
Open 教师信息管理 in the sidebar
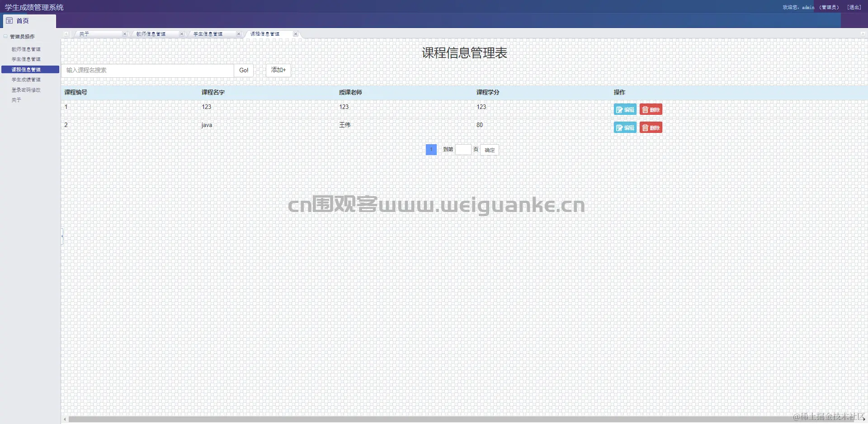coord(26,49)
